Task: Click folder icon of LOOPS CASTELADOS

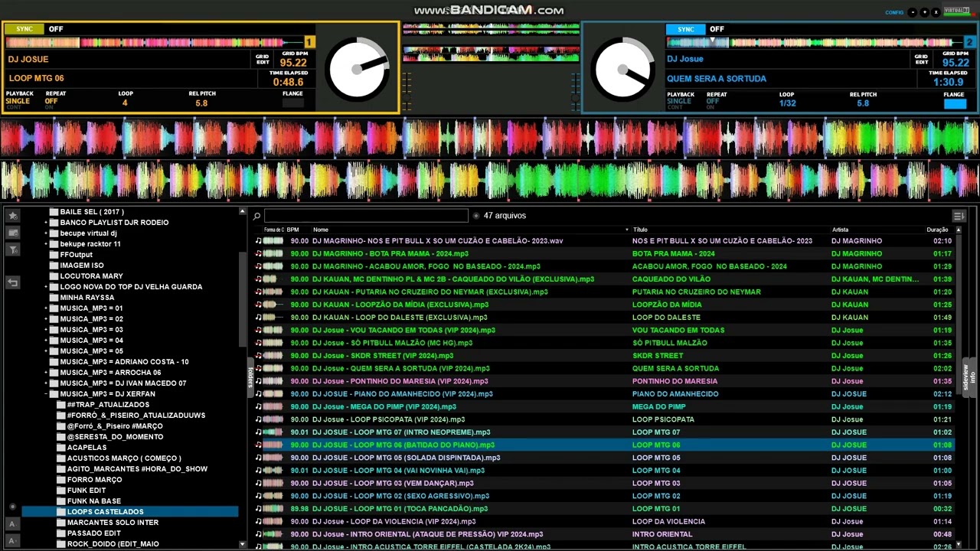Action: (61, 512)
